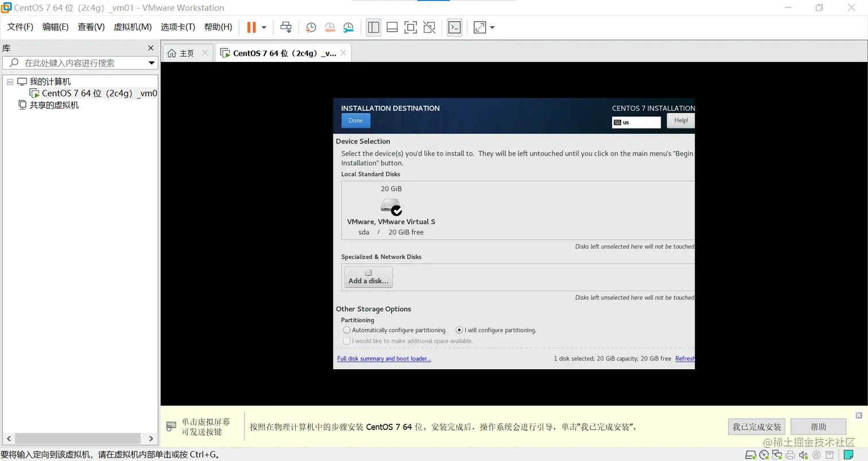This screenshot has width=868, height=461.
Task: Close the yellow install hint bar
Action: pyautogui.click(x=859, y=415)
